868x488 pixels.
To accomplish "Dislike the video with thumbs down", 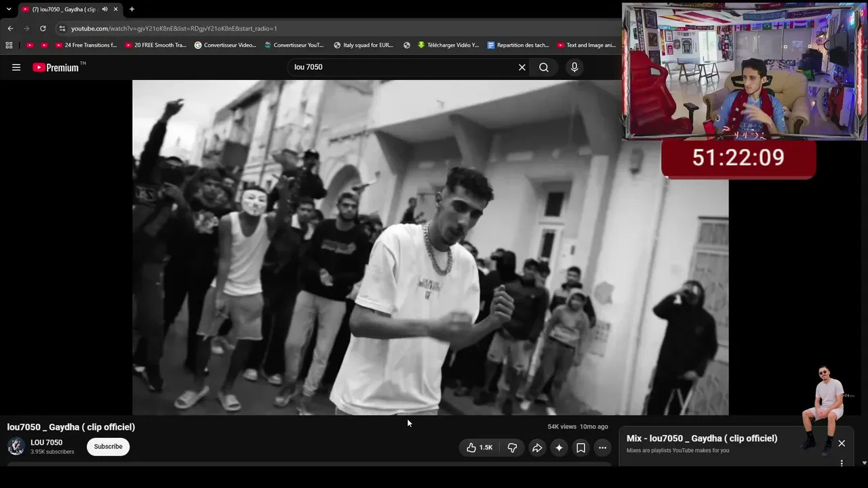I will [512, 447].
